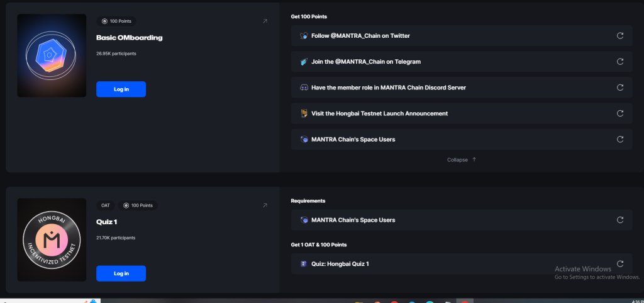Click the Get 1 OAT & 100 Points heading
This screenshot has height=303, width=644.
[319, 245]
